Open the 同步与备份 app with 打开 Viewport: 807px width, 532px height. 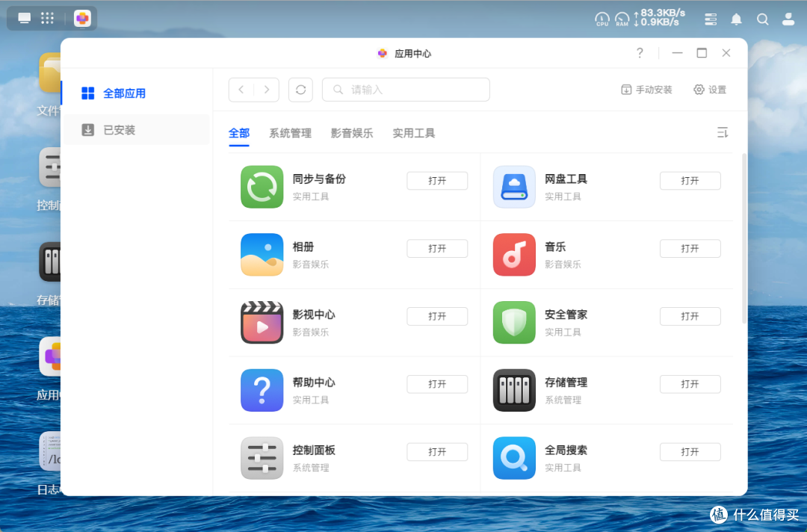pyautogui.click(x=437, y=181)
